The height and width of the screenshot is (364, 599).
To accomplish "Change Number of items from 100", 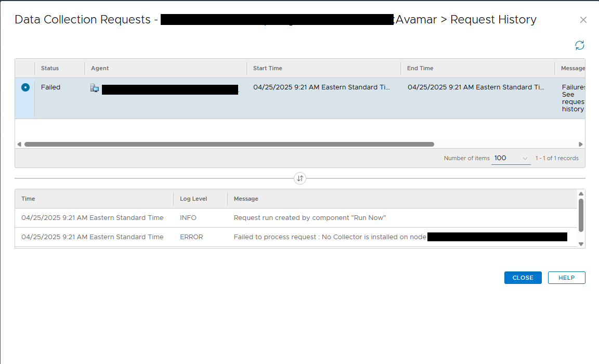I will point(511,158).
